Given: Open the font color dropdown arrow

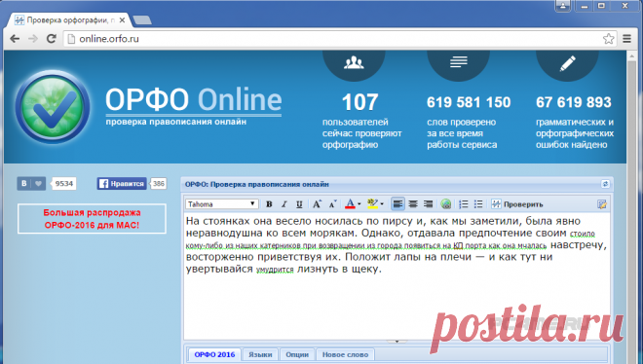Looking at the screenshot, I should click(359, 204).
